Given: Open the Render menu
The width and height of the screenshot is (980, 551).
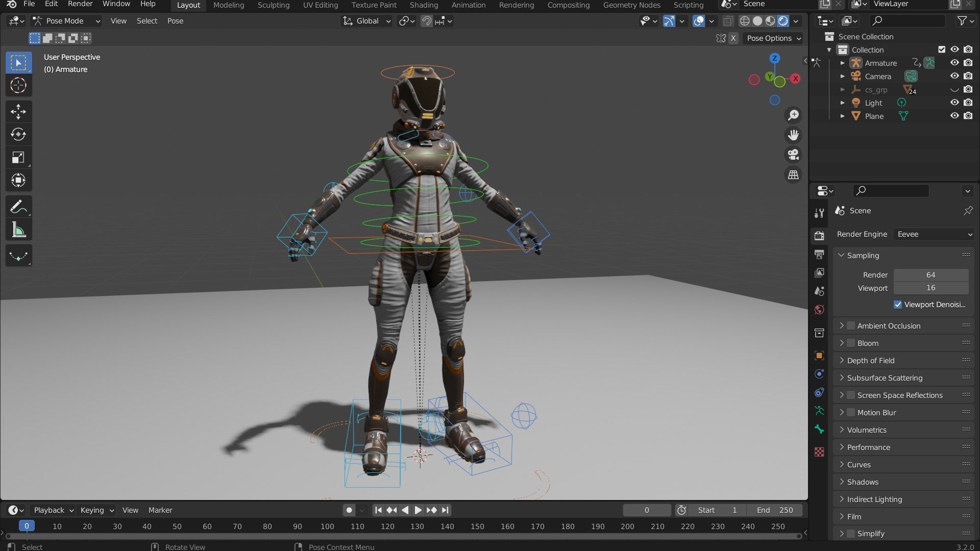Looking at the screenshot, I should coord(80,4).
